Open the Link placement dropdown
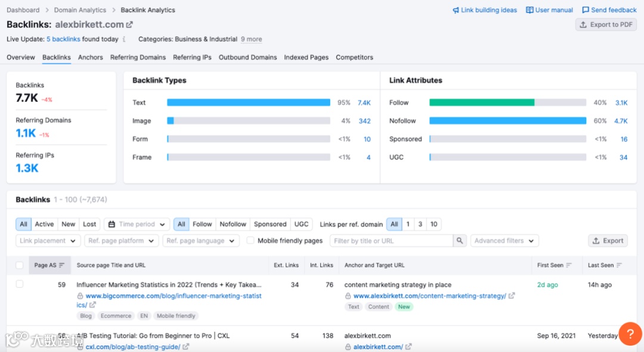Viewport: 644px width, 352px height. [x=48, y=241]
